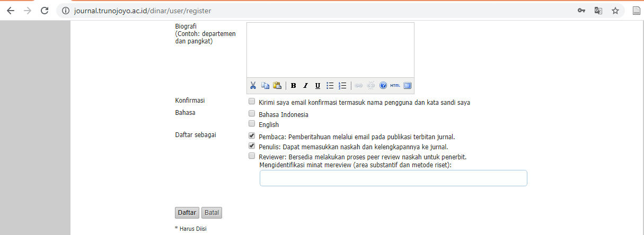This screenshot has width=644, height=235.
Task: Cancel registration with Batal button
Action: click(211, 213)
